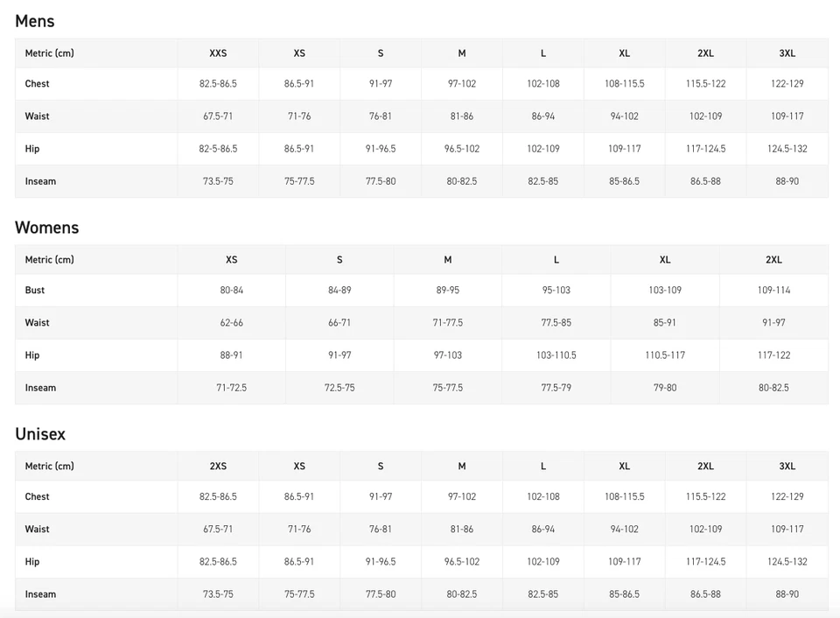Select Unisex Waist value for size XS
Screen dimensions: 840x618
299,530
